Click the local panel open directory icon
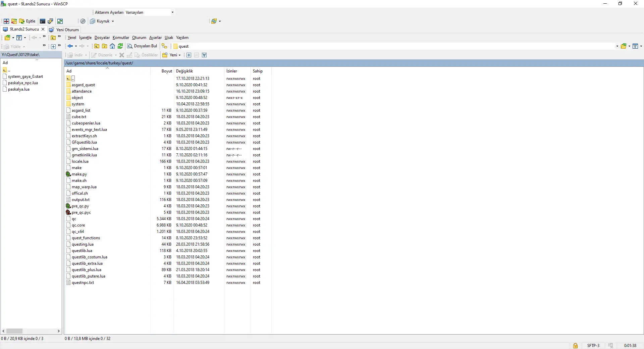The image size is (644, 349). coord(7,38)
